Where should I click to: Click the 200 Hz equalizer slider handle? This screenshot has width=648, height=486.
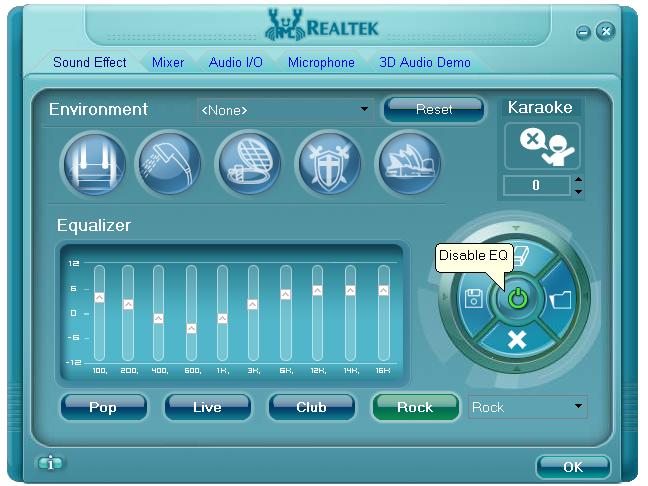(129, 305)
